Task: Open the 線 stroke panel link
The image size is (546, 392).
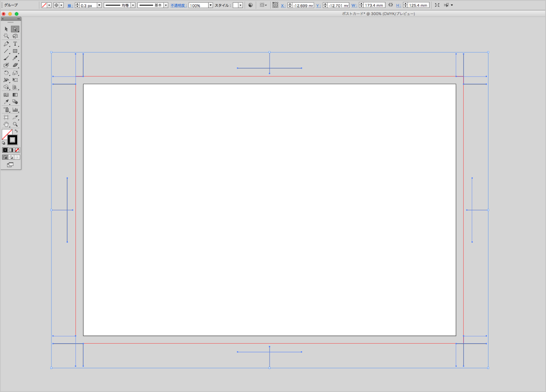Action: (70, 6)
